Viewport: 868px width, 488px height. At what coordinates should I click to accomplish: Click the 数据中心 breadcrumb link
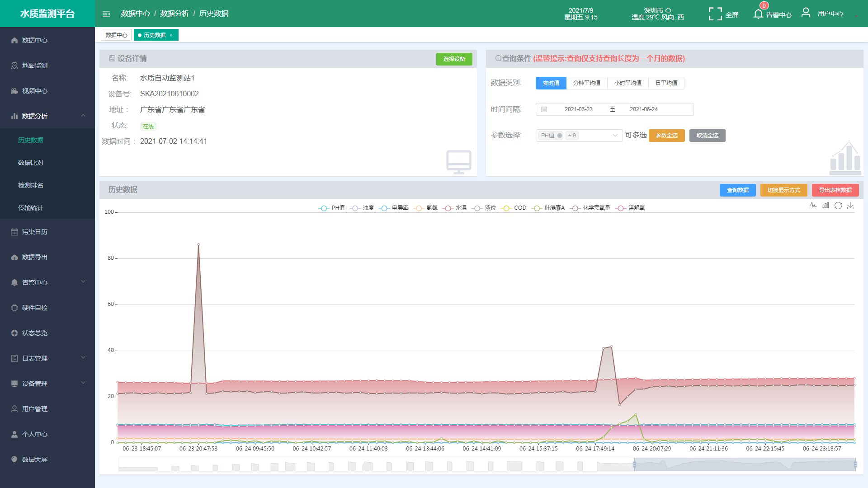135,14
